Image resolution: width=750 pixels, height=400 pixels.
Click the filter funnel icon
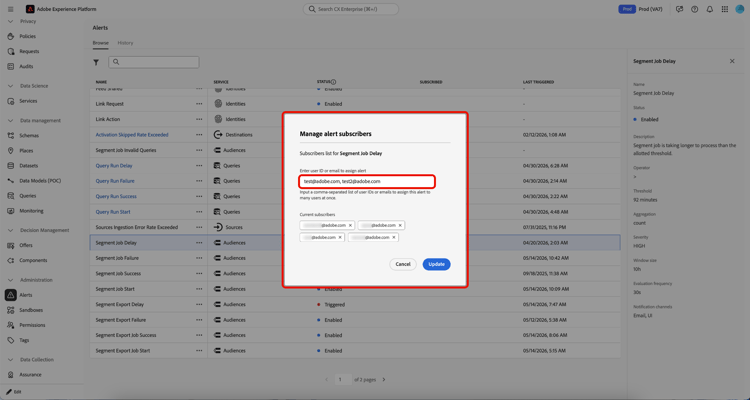pos(96,62)
